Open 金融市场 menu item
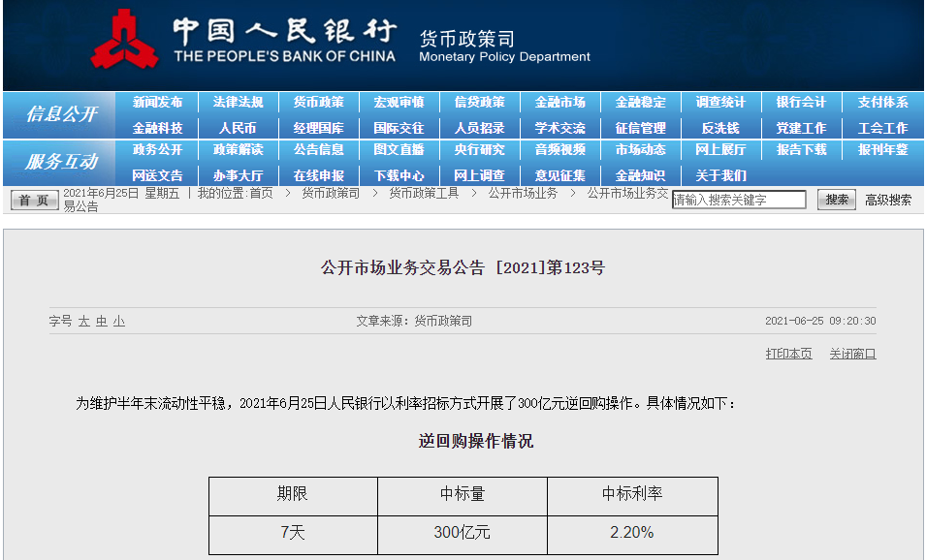This screenshot has width=926, height=560. click(x=559, y=102)
